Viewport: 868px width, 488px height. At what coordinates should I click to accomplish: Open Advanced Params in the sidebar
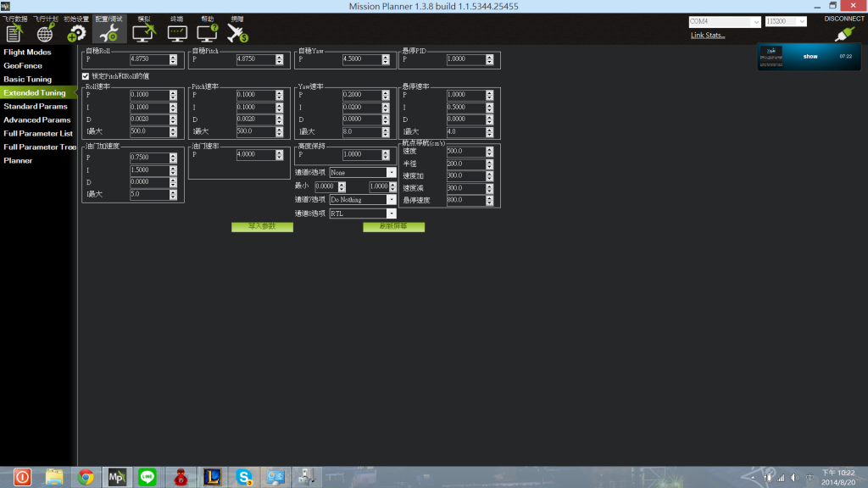37,120
